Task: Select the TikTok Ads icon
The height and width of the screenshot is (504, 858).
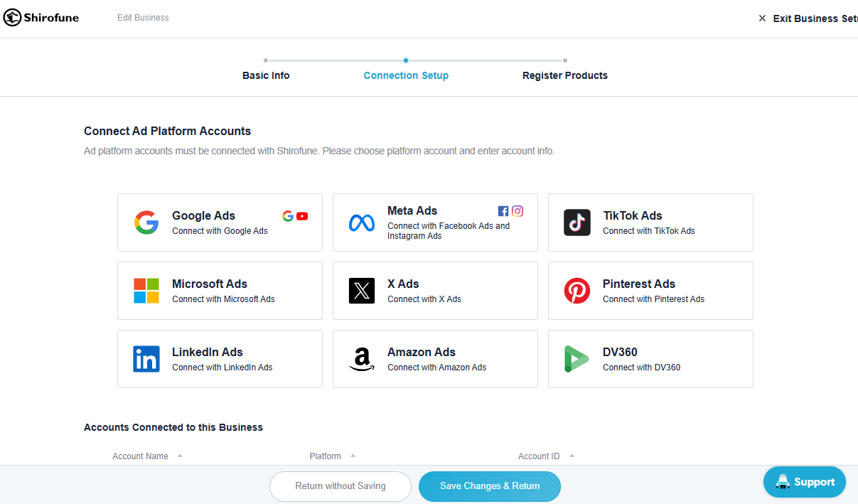Action: (577, 222)
